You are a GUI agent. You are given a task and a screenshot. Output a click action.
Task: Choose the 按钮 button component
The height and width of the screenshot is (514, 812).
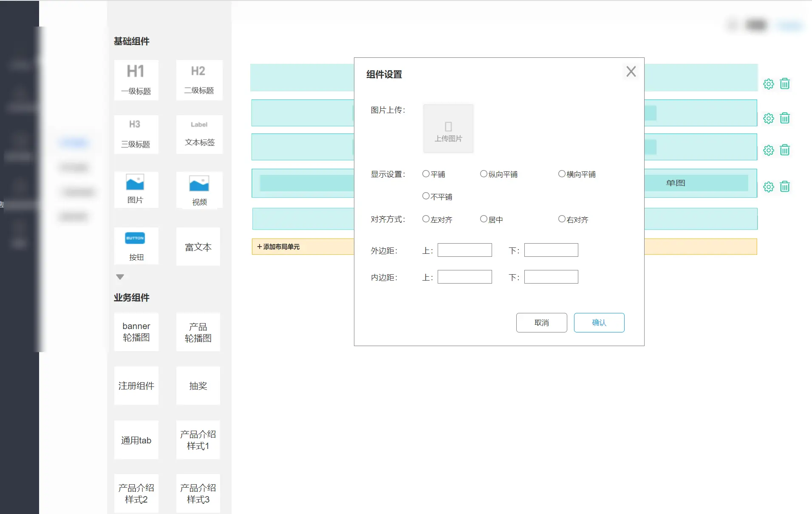coord(136,246)
